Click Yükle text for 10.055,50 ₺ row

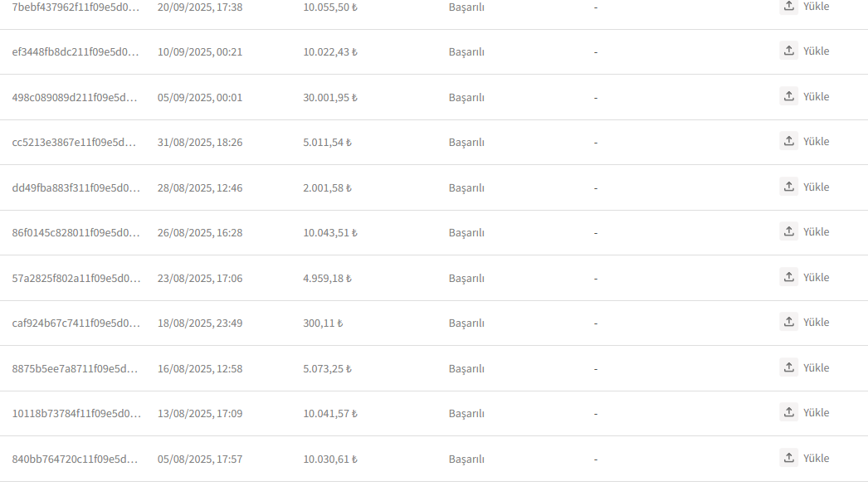(x=816, y=6)
